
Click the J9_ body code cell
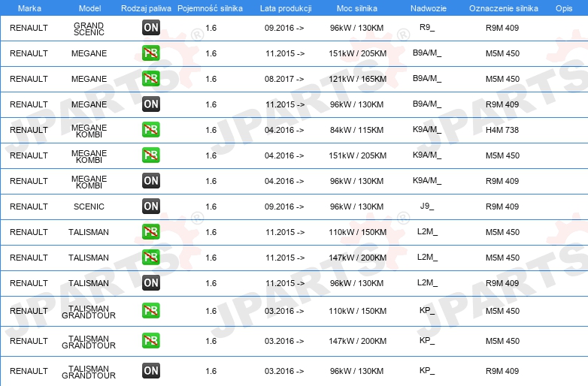coord(427,207)
